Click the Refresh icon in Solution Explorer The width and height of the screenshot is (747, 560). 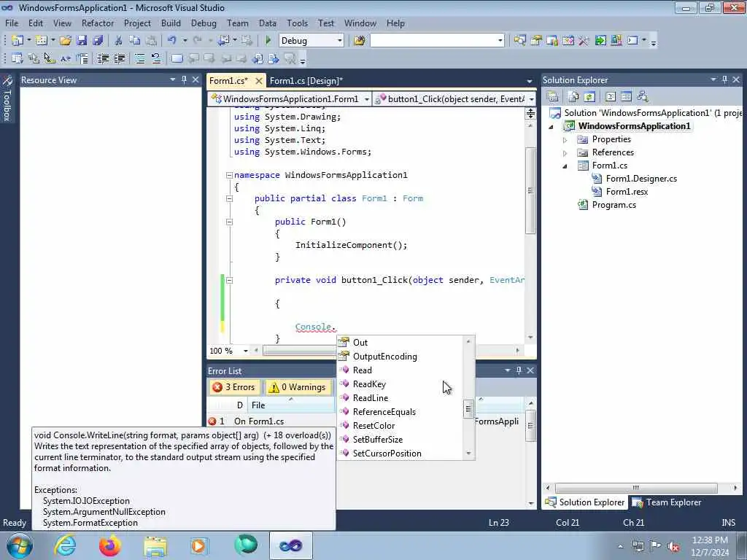[589, 97]
